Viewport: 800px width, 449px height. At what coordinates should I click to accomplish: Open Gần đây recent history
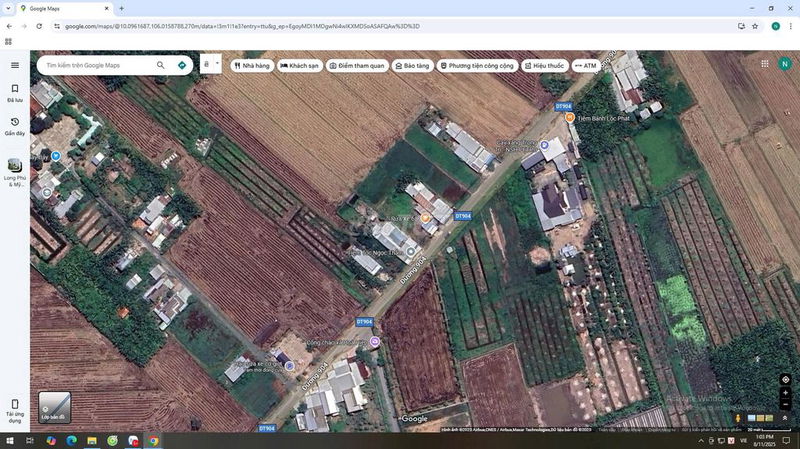click(15, 126)
